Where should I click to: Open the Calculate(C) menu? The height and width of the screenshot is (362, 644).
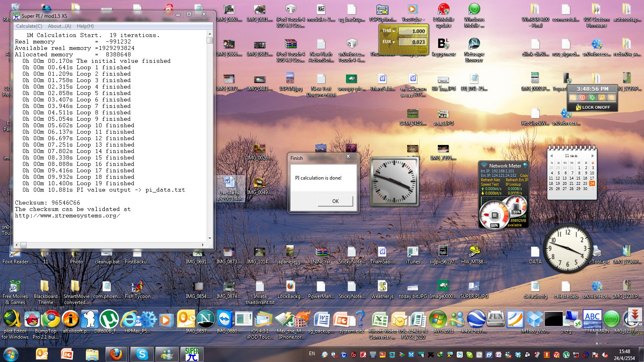click(29, 26)
